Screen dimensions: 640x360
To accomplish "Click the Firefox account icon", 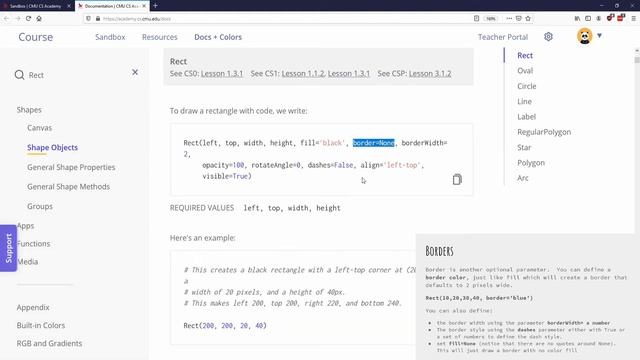I will tap(598, 18).
